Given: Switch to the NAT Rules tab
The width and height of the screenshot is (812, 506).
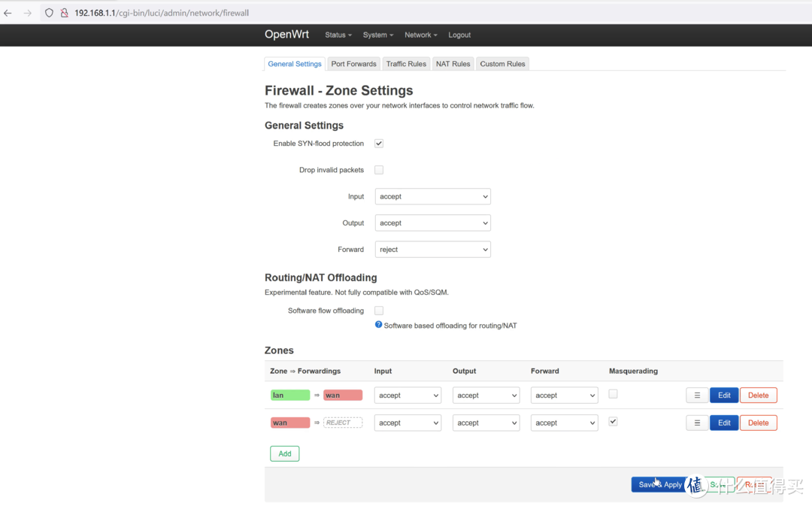Looking at the screenshot, I should tap(453, 64).
